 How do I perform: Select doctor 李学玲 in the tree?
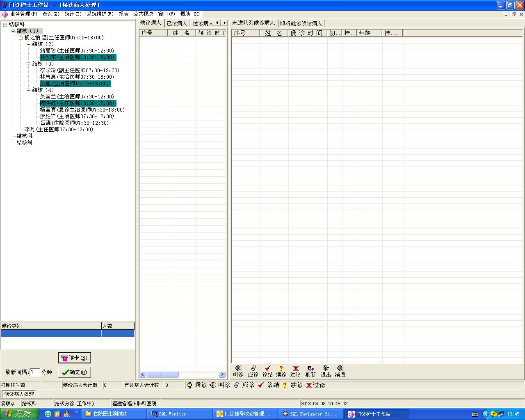pyautogui.click(x=80, y=71)
